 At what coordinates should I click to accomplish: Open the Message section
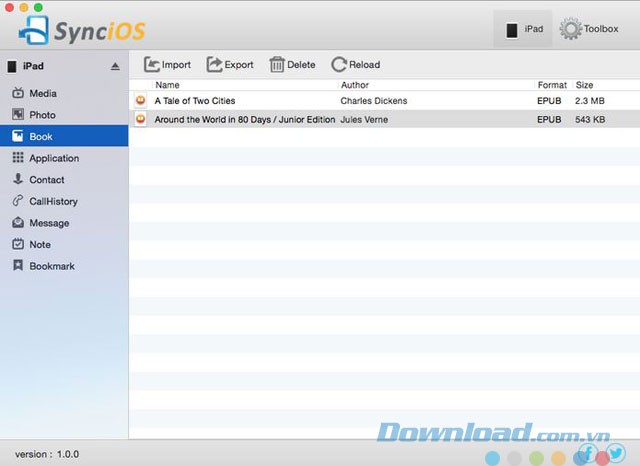pos(49,223)
